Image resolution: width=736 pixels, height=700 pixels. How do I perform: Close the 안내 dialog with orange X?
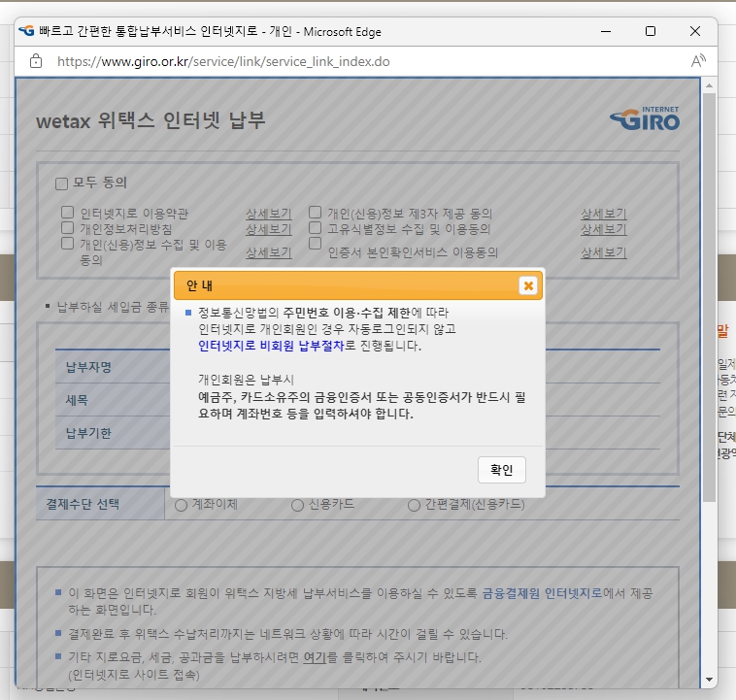[x=528, y=285]
